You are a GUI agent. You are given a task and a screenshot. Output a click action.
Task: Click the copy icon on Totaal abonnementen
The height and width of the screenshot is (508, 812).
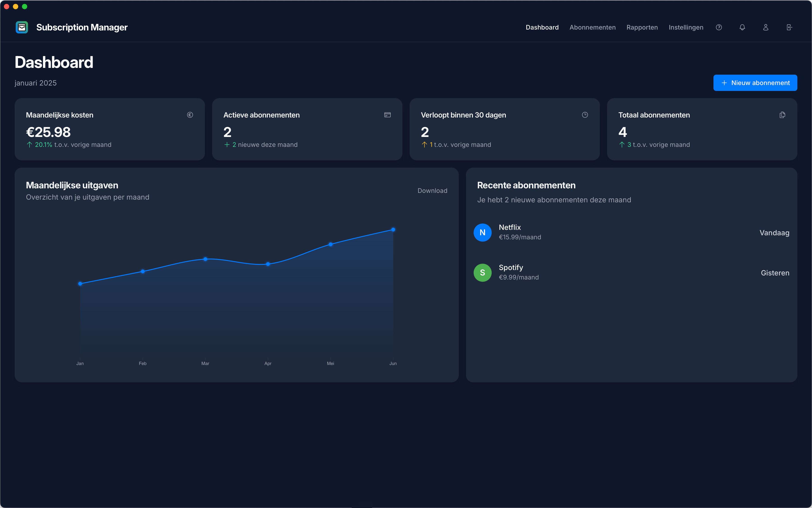point(782,115)
